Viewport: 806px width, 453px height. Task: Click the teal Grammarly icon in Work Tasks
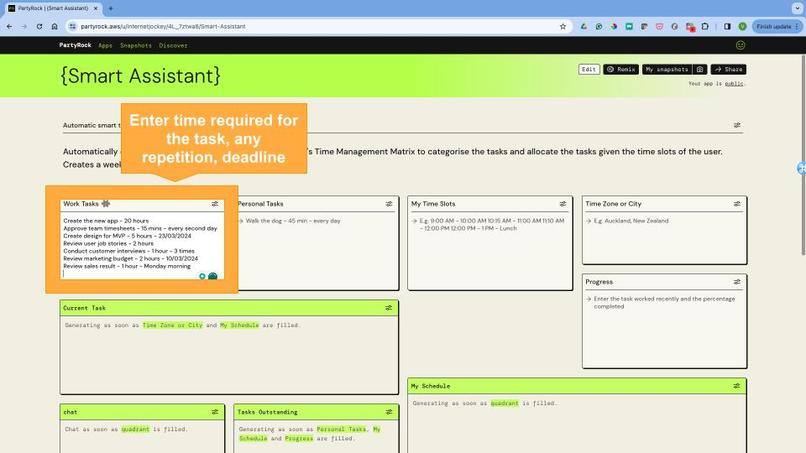(x=212, y=277)
